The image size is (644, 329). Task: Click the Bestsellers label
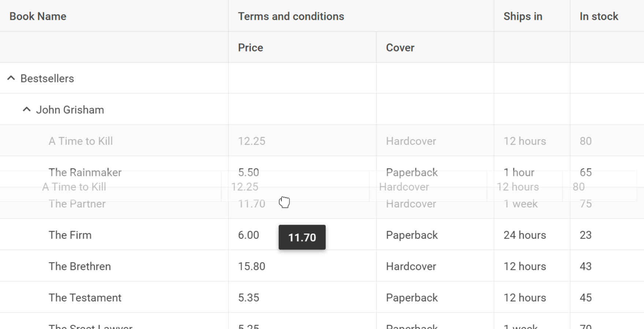click(47, 78)
